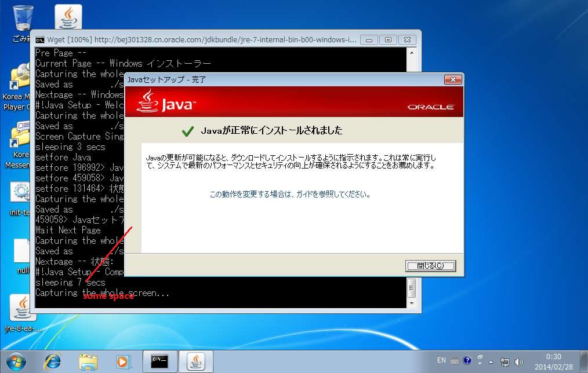Click the language bar help icon

(467, 361)
